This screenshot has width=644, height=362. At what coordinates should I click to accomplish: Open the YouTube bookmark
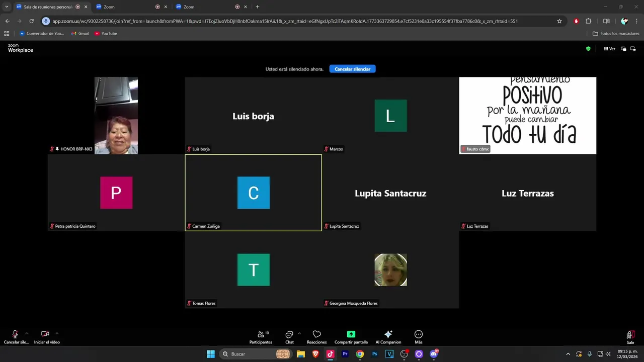click(x=106, y=34)
